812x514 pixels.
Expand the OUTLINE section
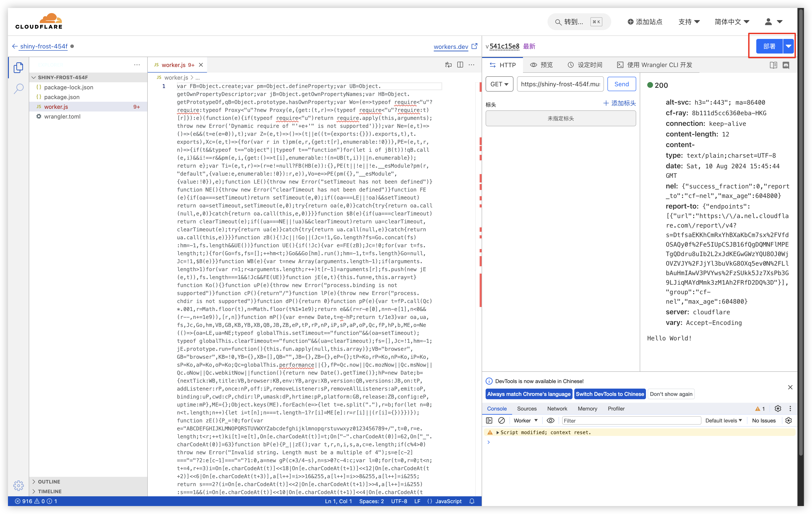(x=49, y=481)
